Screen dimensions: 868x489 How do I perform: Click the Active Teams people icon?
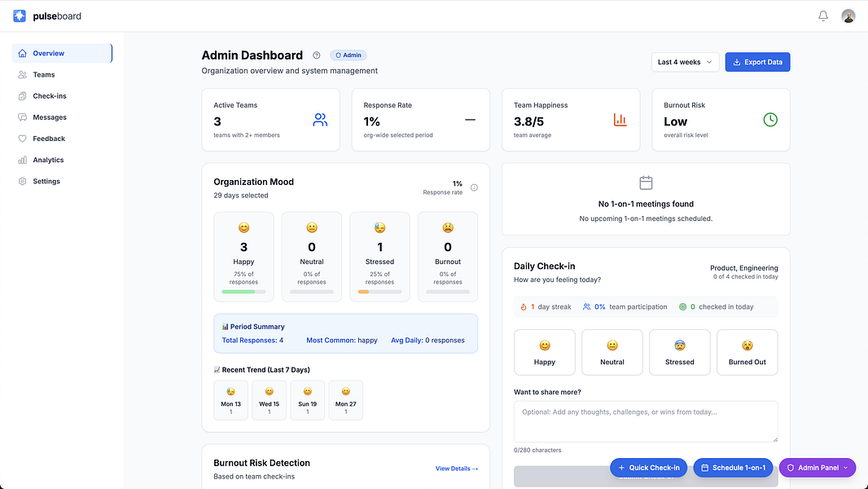320,120
